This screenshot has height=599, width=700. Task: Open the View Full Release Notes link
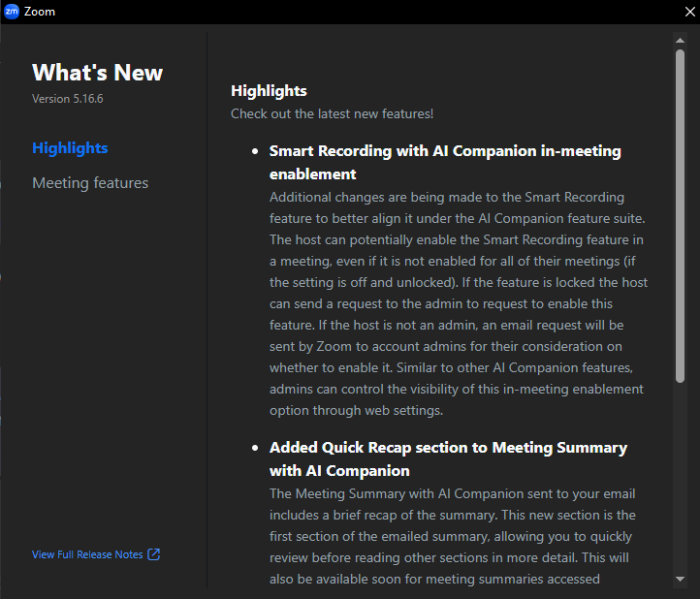tap(87, 554)
